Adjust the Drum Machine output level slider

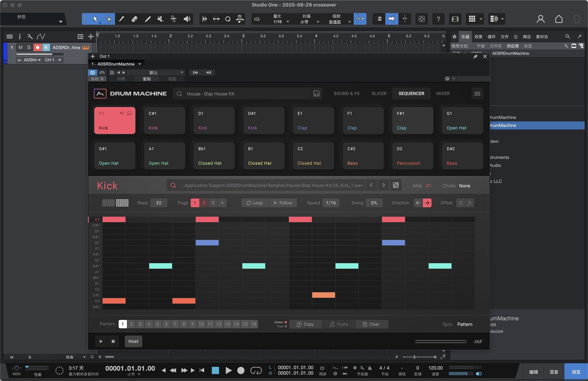point(441,342)
